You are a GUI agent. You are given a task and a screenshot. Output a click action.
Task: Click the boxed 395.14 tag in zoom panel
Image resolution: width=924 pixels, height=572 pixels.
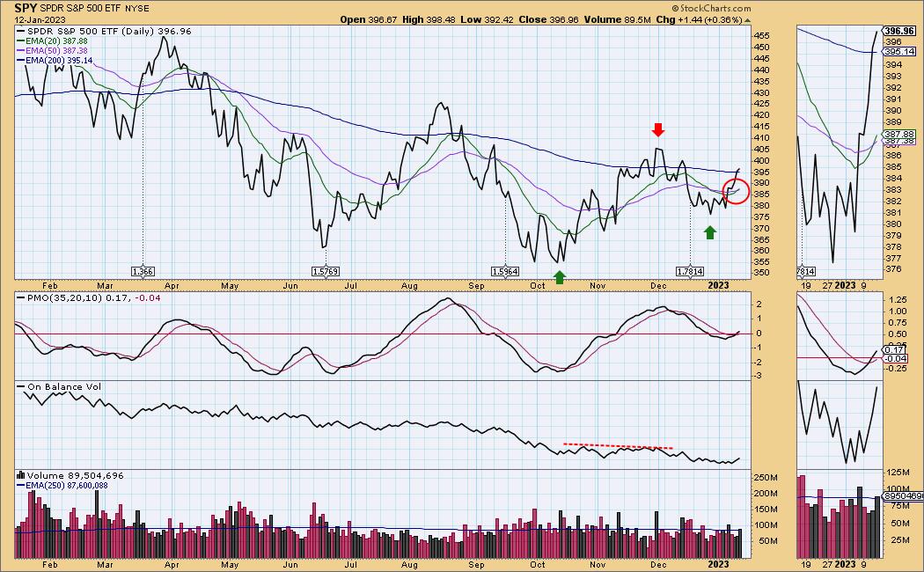[x=899, y=52]
